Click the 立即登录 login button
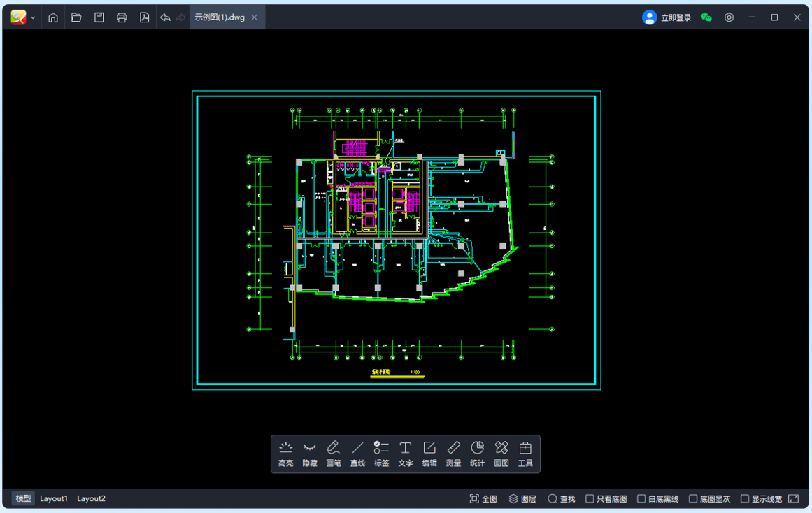The image size is (812, 513). point(667,17)
